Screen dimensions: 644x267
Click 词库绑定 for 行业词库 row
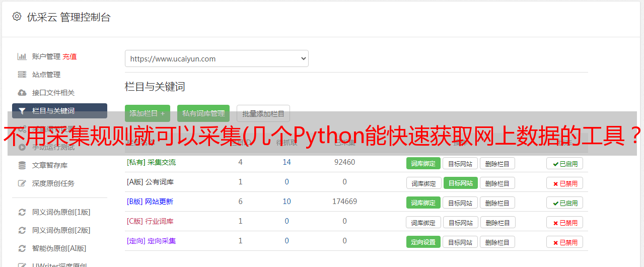point(423,222)
